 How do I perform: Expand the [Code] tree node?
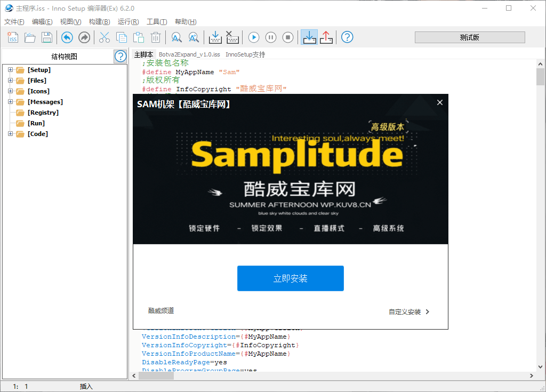(x=11, y=134)
